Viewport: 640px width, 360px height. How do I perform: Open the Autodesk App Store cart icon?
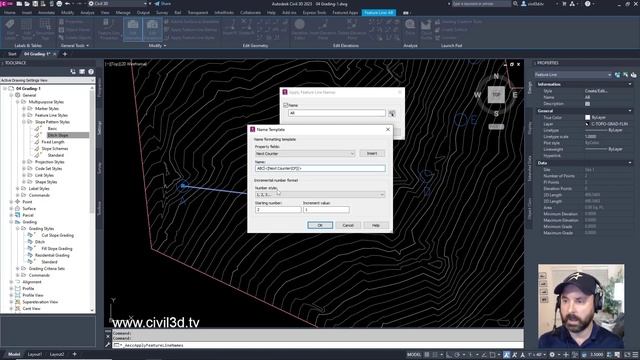coord(564,4)
